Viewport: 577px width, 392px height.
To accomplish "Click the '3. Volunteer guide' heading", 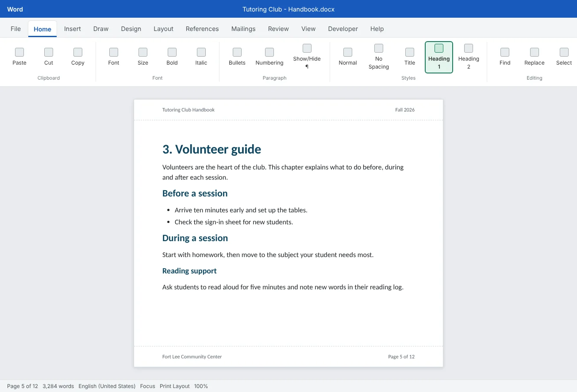I will coord(212,150).
